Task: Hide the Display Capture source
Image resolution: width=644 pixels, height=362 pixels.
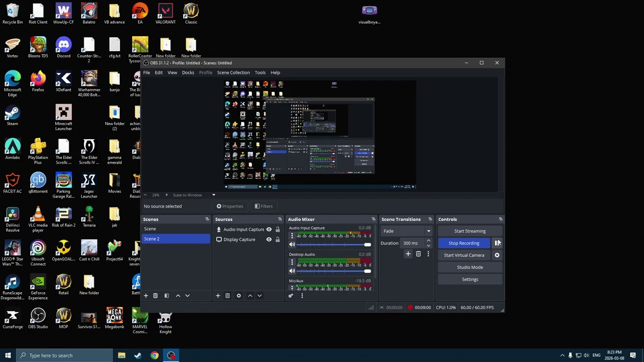Action: 269,240
